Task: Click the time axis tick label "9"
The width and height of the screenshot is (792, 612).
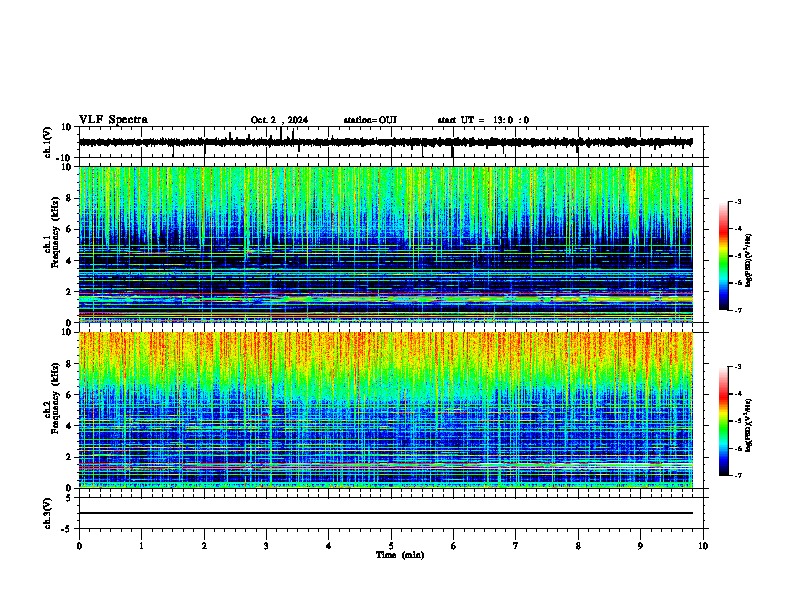Action: coord(640,546)
